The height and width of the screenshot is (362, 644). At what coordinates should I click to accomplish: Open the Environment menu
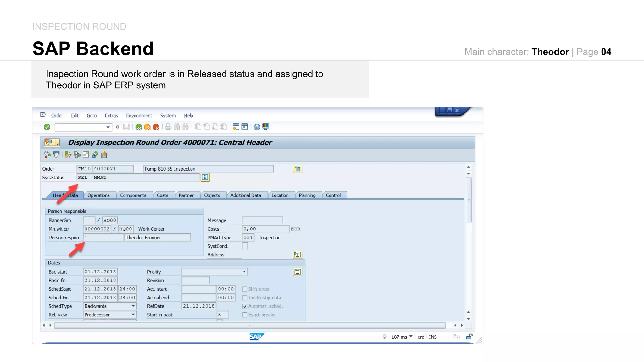click(139, 116)
